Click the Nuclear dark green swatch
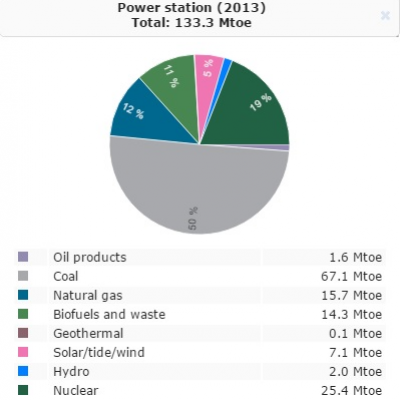 point(23,390)
